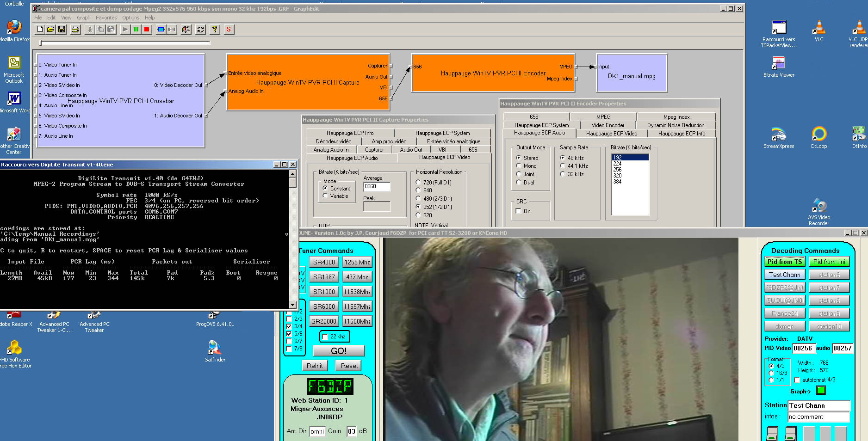Select the 720 (Full D1) resolution radio

tap(418, 182)
